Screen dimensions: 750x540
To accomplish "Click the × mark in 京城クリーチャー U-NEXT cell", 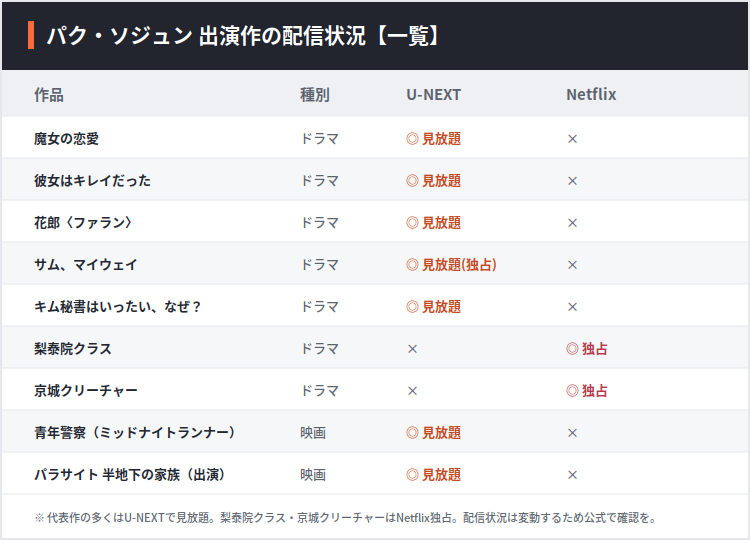I will pyautogui.click(x=412, y=391).
